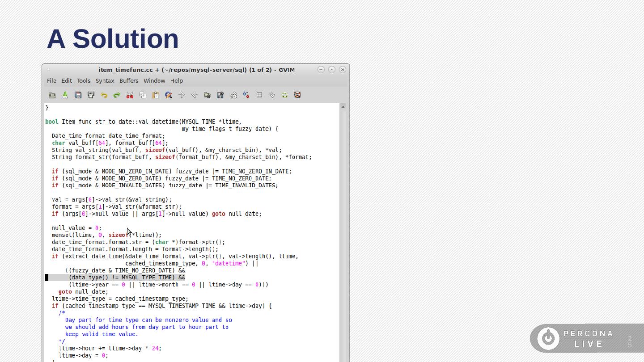Viewport: 644px width, 362px height.
Task: Open the Window menu
Action: [x=154, y=81]
